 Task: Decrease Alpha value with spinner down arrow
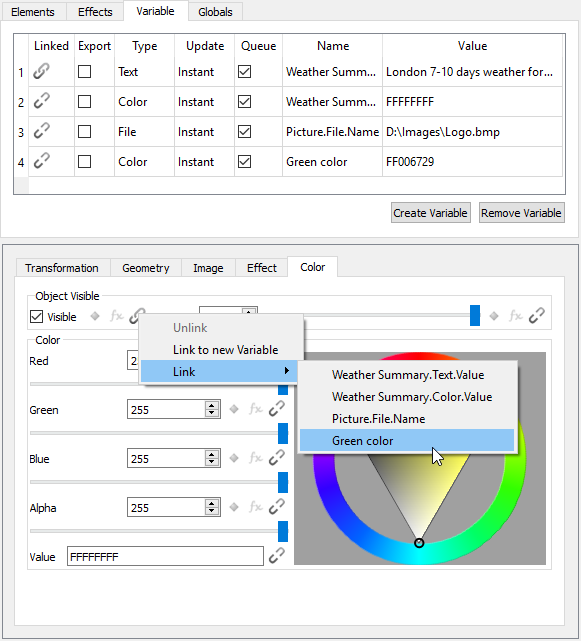212,512
